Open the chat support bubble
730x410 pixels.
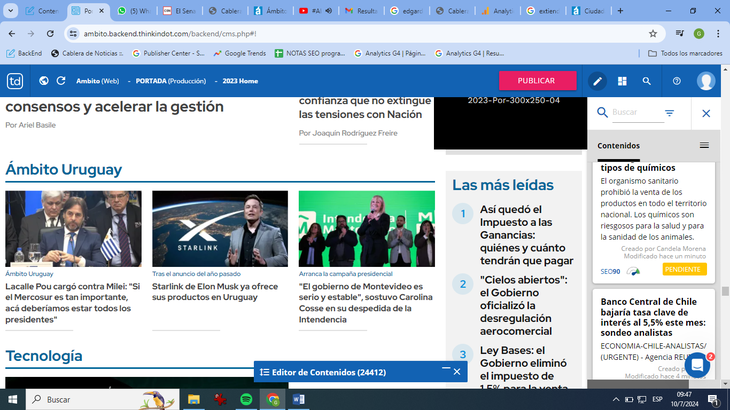697,365
